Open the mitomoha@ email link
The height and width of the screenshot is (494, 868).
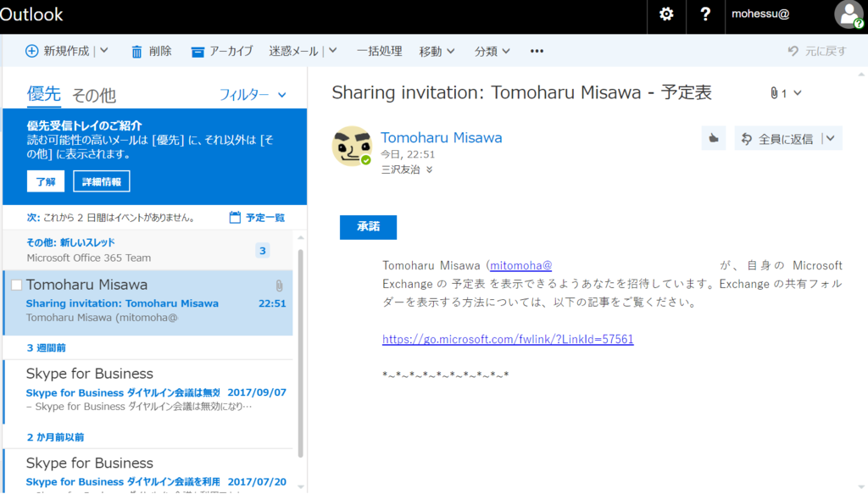coord(521,265)
